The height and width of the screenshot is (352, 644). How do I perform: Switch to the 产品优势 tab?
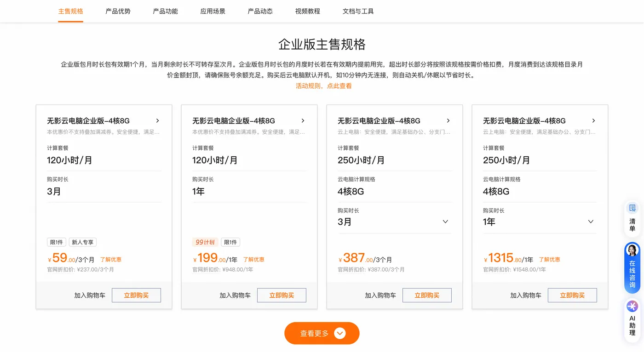(118, 11)
